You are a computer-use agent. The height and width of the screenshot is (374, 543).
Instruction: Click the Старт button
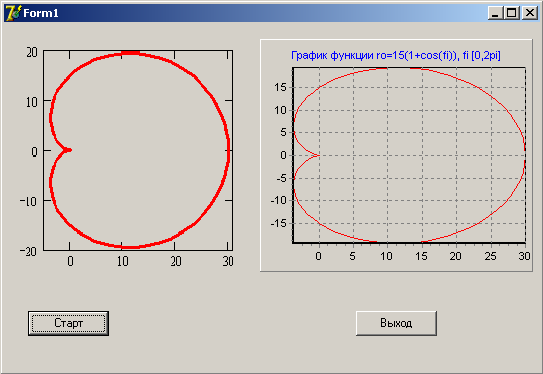coord(68,323)
